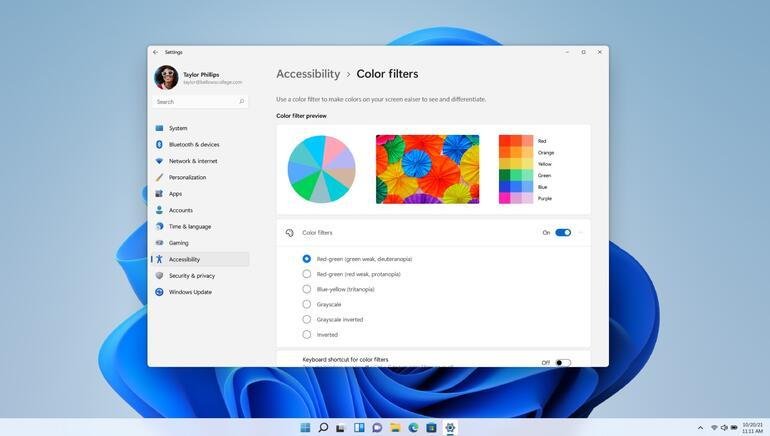Click the color wheel preview
This screenshot has height=436, width=770.
322,169
